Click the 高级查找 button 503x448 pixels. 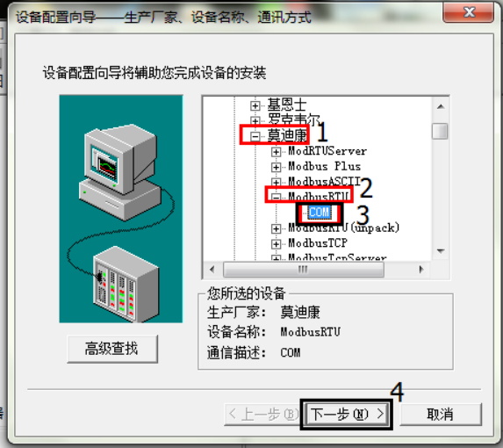click(112, 349)
